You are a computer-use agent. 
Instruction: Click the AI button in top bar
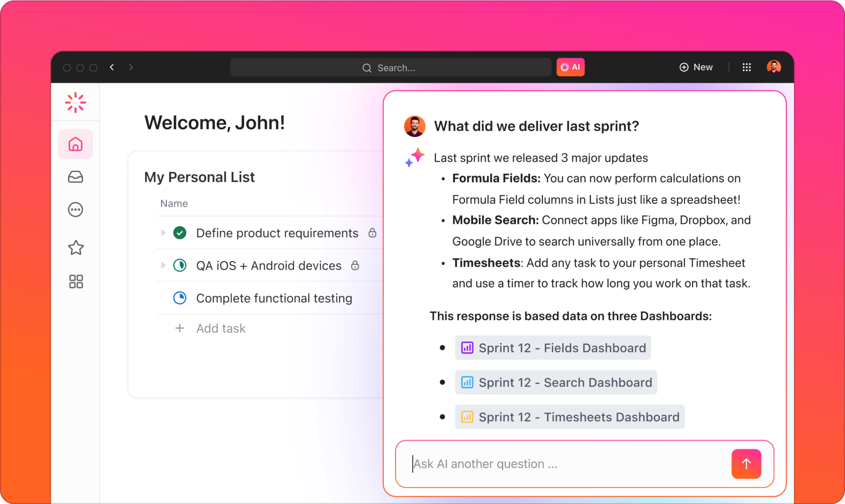coord(570,67)
